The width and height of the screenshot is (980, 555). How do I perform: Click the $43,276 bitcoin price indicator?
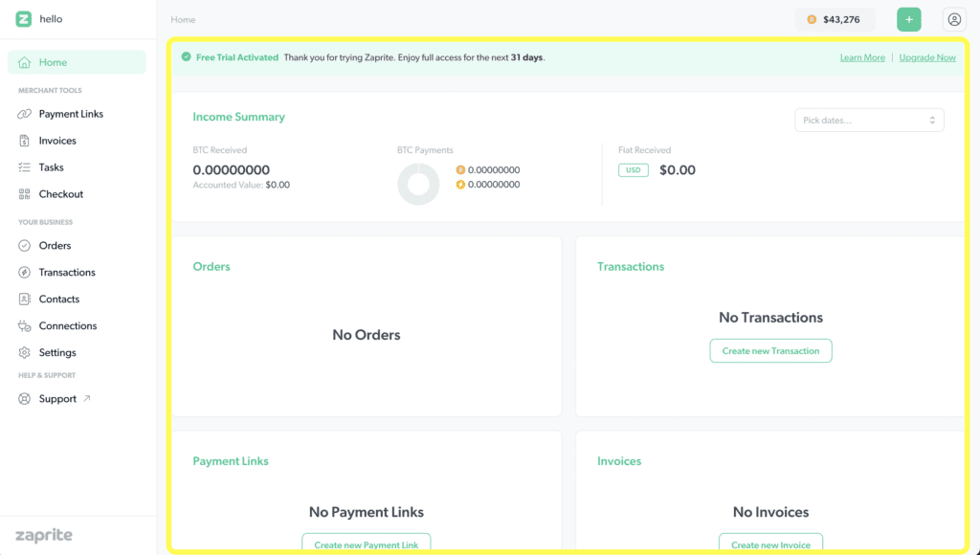[x=835, y=19]
